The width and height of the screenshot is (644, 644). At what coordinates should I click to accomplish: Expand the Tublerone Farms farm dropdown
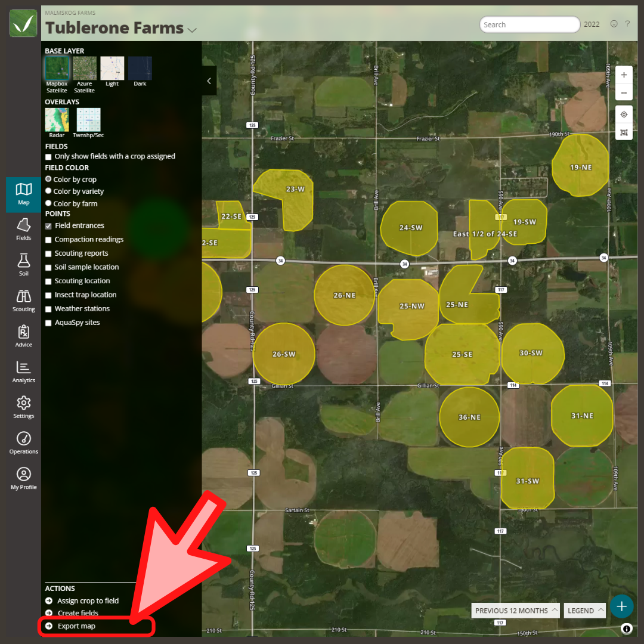192,30
